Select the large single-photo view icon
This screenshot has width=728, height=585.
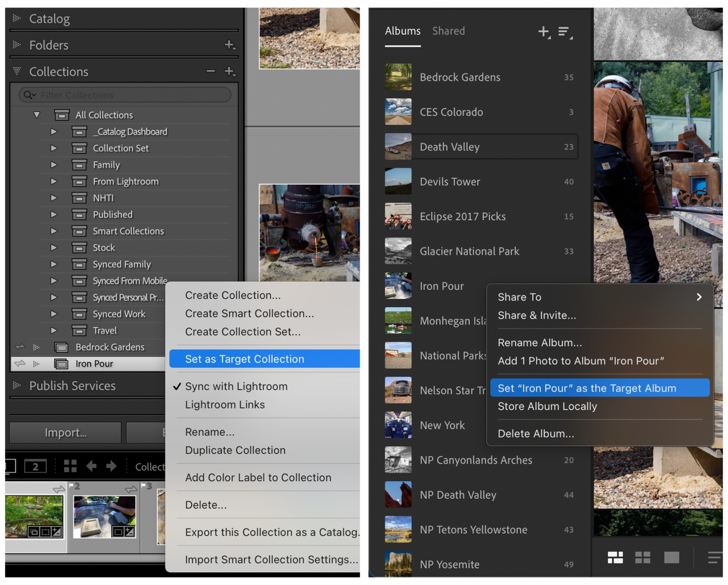(x=672, y=558)
